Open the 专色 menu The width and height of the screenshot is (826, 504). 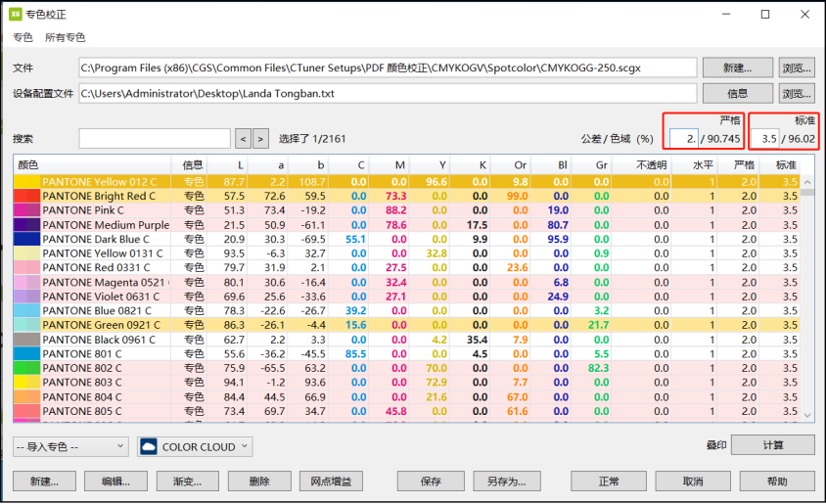23,37
